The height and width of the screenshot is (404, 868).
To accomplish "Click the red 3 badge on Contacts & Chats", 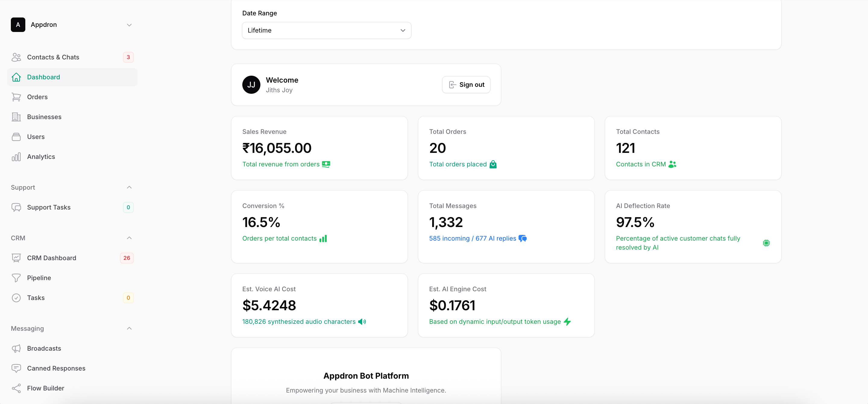I will tap(128, 57).
